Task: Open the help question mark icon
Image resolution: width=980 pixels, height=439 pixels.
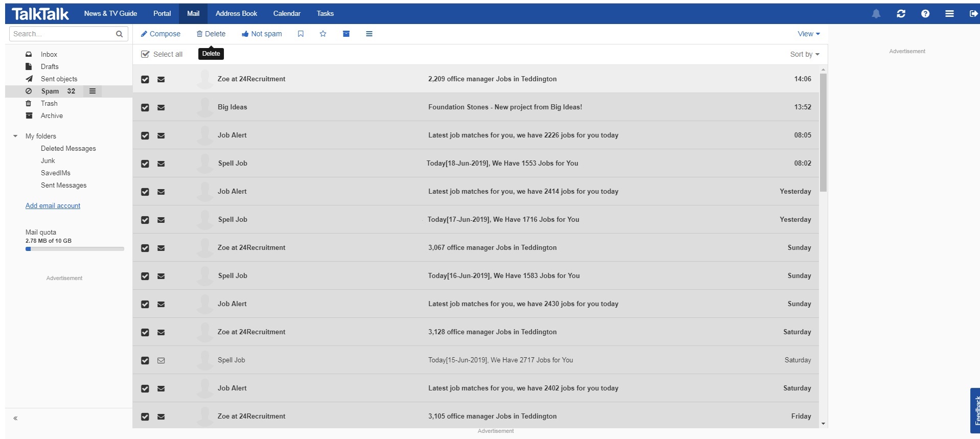Action: [925, 14]
